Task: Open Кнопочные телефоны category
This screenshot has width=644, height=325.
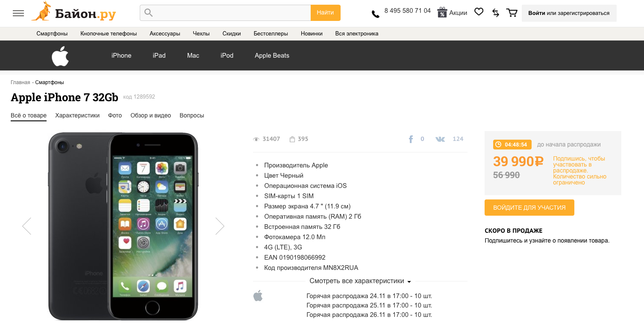Action: (109, 33)
